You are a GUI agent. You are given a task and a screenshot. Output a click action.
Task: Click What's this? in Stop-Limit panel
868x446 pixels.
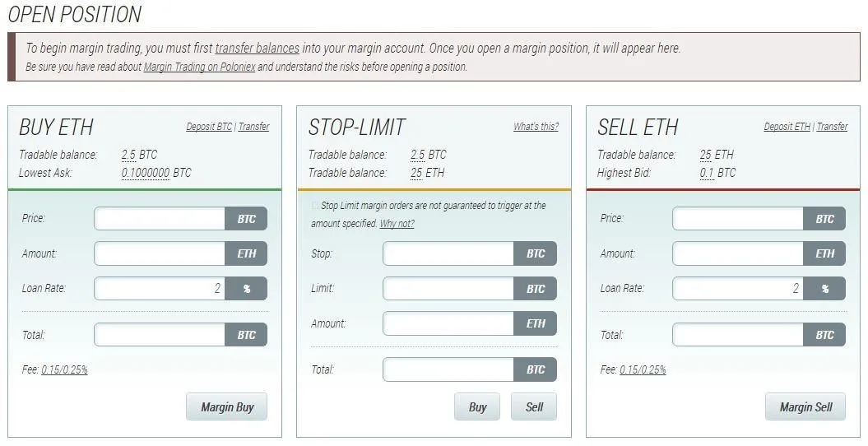tap(536, 127)
